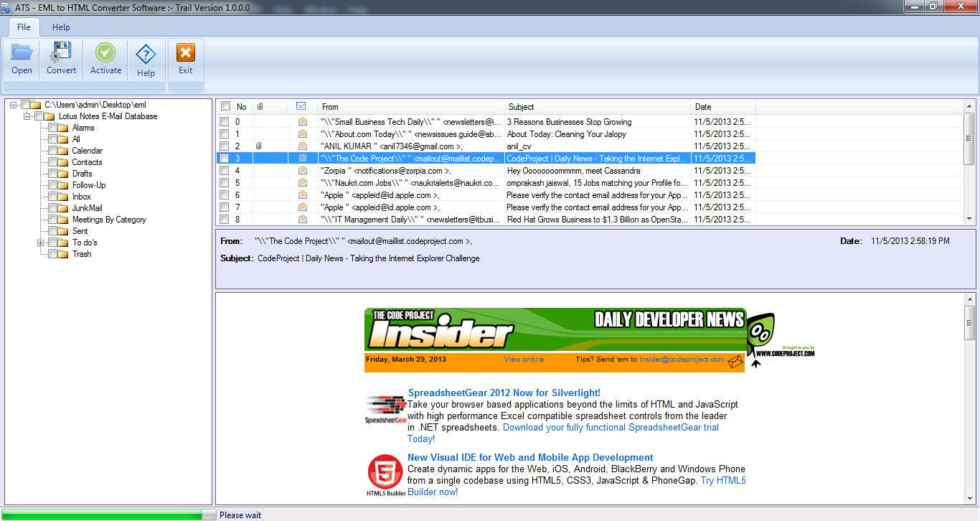980x521 pixels.
Task: Click the paperclip icon in row 2
Action: click(x=258, y=146)
